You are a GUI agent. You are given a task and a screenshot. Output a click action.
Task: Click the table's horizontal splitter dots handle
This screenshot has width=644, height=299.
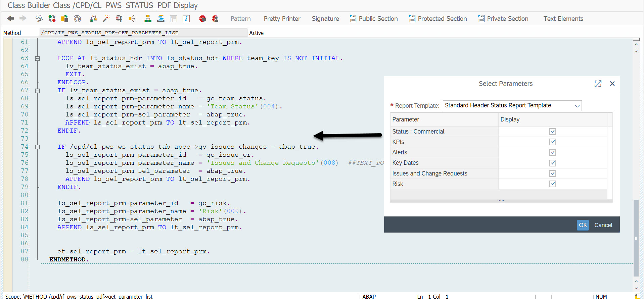point(501,201)
